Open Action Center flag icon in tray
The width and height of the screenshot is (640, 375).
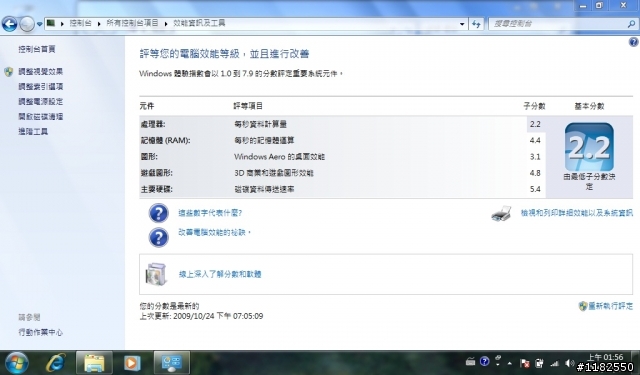(x=525, y=363)
